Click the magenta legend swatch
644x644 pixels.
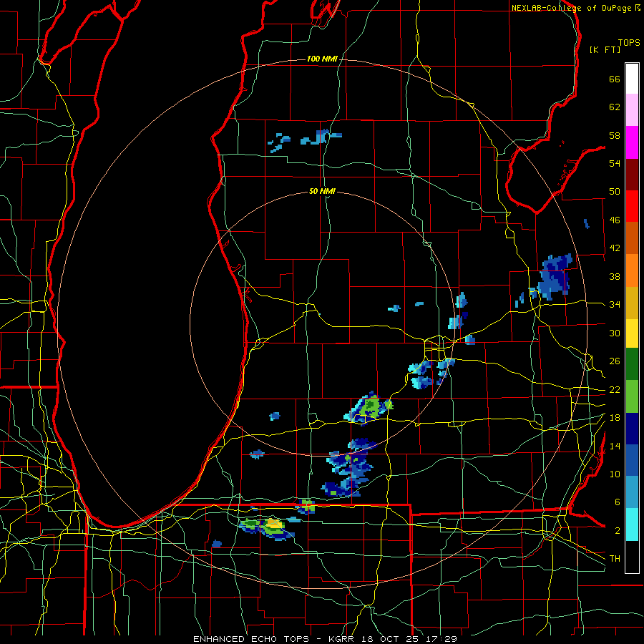(x=632, y=142)
